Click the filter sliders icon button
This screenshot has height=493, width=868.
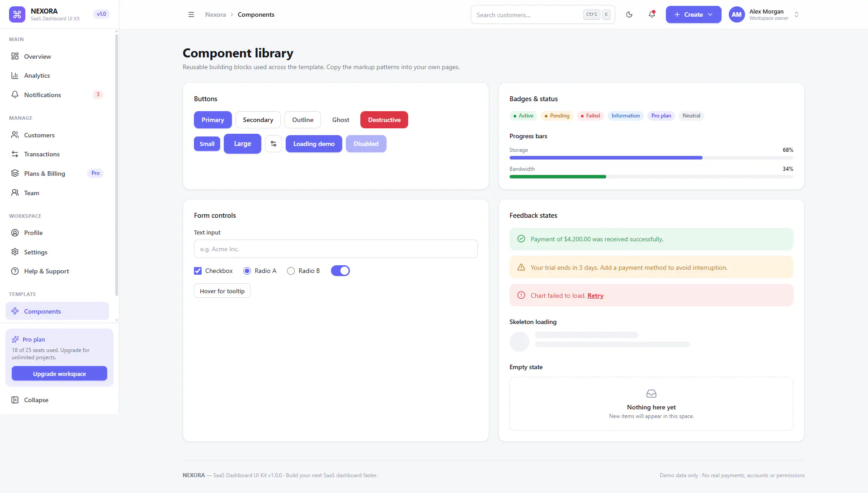tap(274, 144)
